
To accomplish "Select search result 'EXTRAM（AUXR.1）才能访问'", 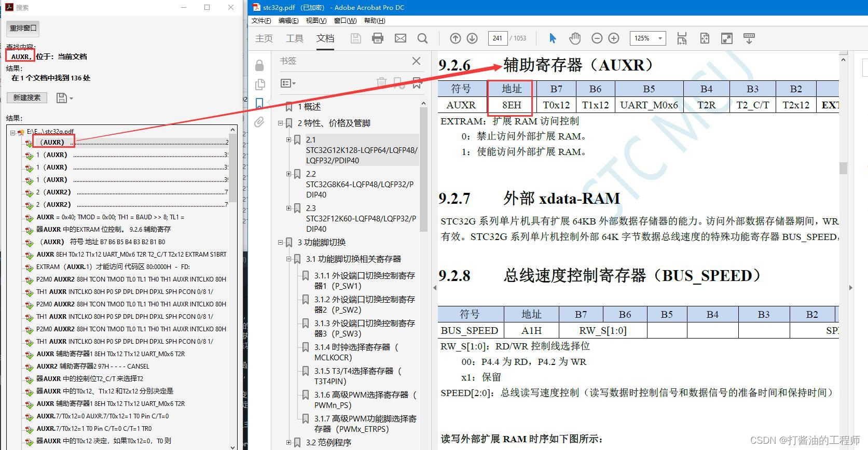I will point(113,267).
